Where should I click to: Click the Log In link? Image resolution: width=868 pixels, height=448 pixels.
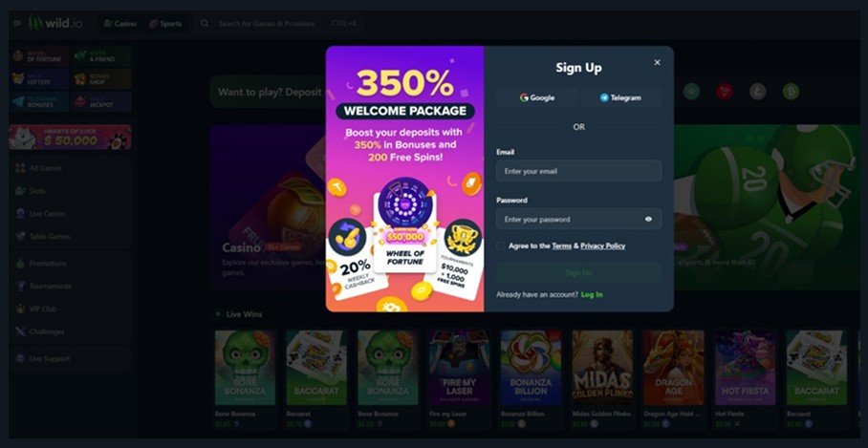592,294
